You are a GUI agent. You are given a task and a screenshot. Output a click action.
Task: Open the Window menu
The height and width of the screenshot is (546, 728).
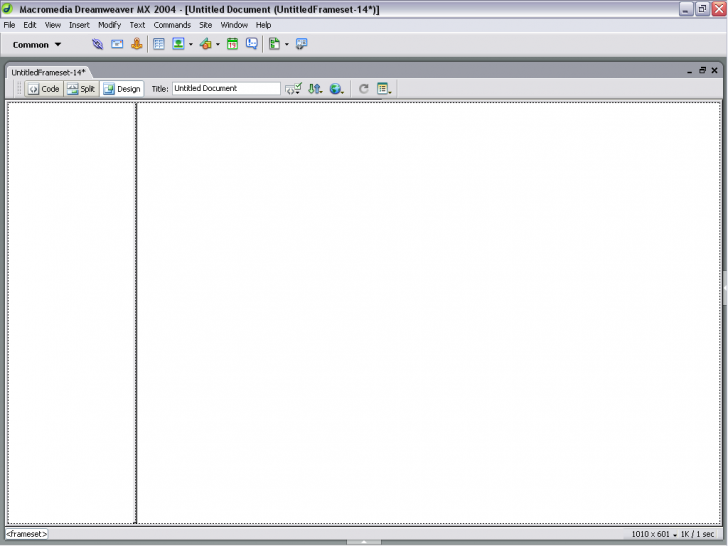(x=234, y=25)
